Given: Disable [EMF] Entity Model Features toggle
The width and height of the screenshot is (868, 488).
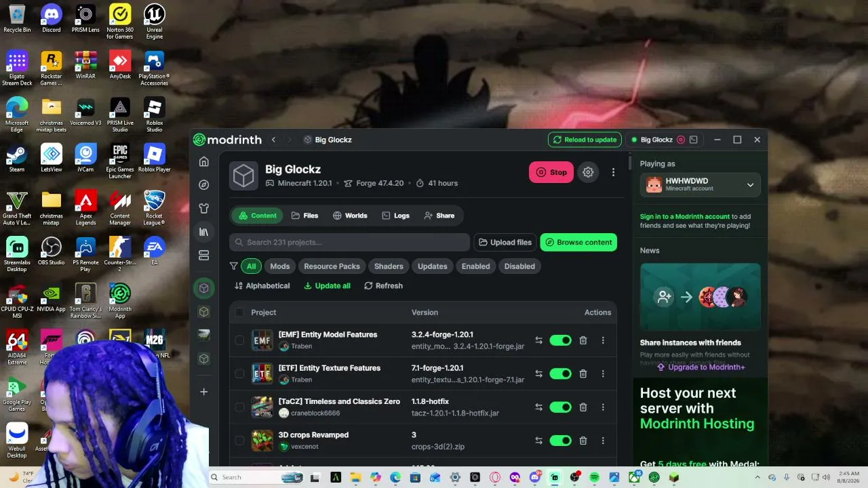Looking at the screenshot, I should [x=561, y=340].
